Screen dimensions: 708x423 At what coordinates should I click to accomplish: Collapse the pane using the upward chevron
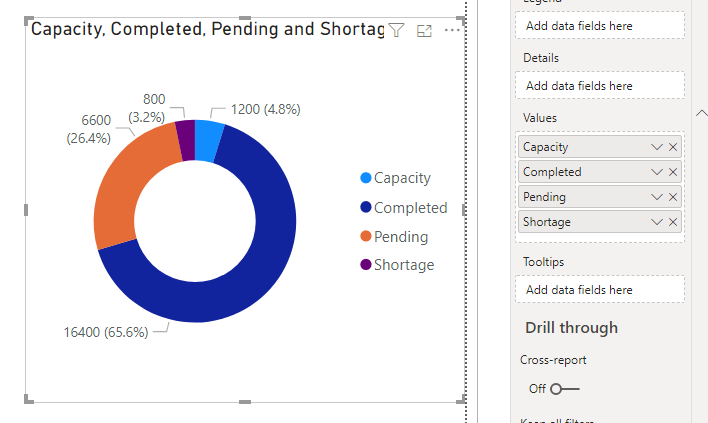tap(702, 113)
